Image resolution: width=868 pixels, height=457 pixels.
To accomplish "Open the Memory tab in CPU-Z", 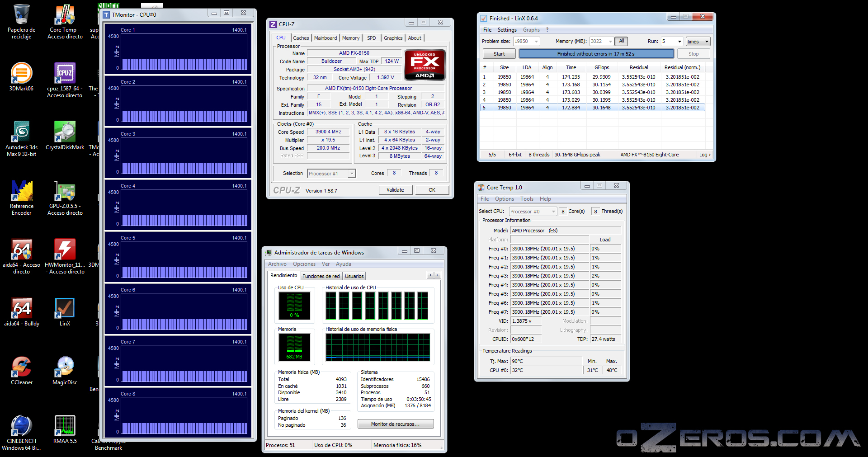I will pos(351,38).
